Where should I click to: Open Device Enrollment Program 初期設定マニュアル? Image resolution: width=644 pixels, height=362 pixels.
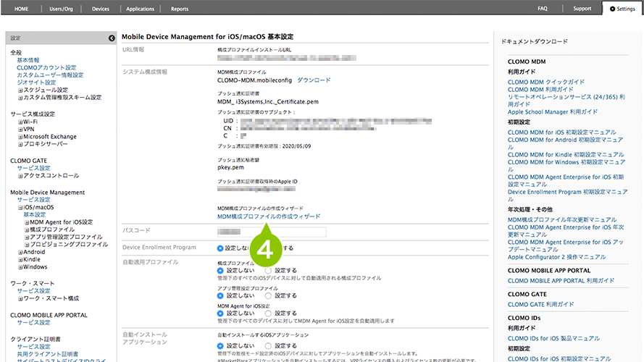click(568, 195)
